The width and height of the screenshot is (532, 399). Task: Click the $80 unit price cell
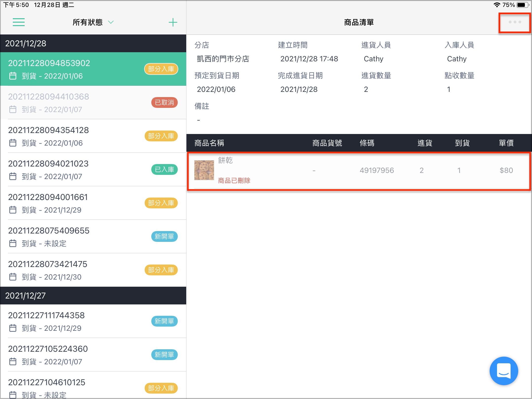[506, 170]
